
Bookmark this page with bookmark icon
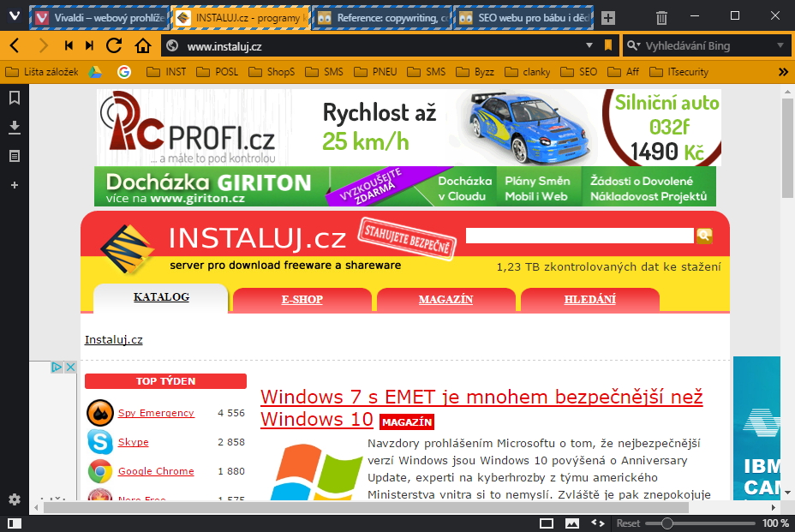(x=608, y=45)
